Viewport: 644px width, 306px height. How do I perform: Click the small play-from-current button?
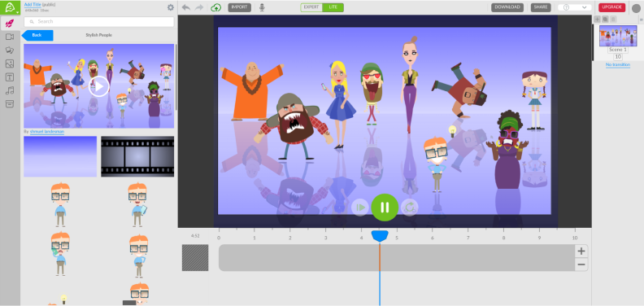(360, 208)
